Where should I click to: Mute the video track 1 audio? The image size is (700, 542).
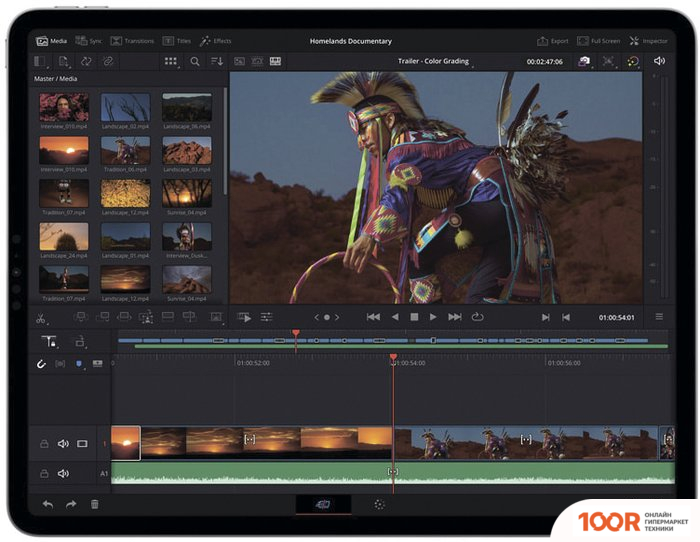coord(63,444)
